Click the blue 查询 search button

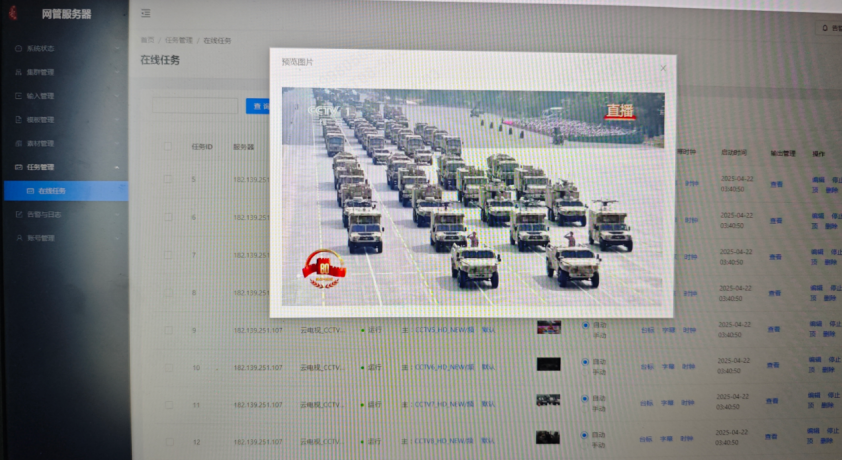click(x=257, y=105)
